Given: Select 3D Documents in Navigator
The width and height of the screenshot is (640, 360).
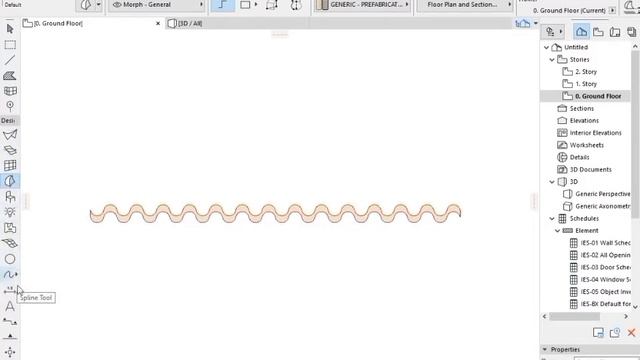Looking at the screenshot, I should [591, 169].
